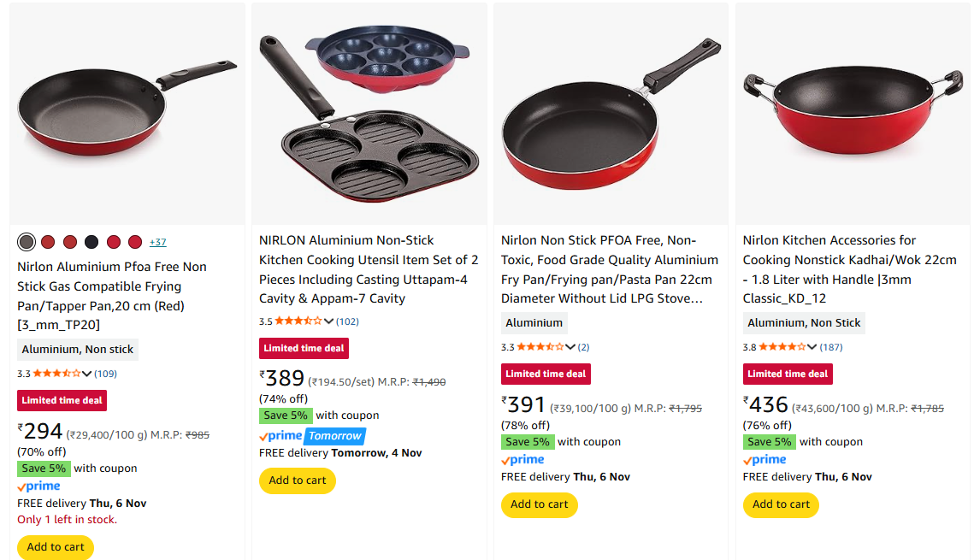
Task: Click Save 5% coupon badge on ₹391 pan
Action: coord(527,442)
